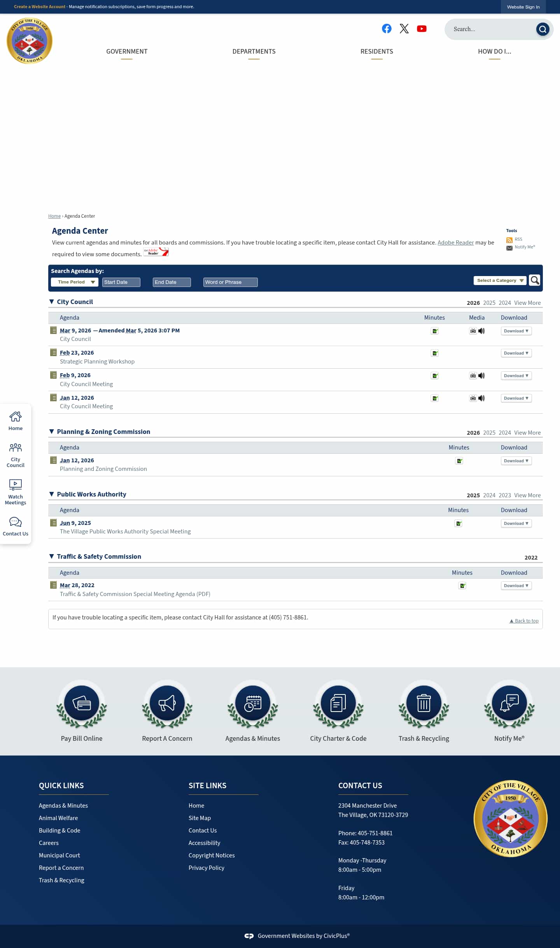This screenshot has height=948, width=560.
Task: Open the DEPARTMENTS menu
Action: (254, 52)
